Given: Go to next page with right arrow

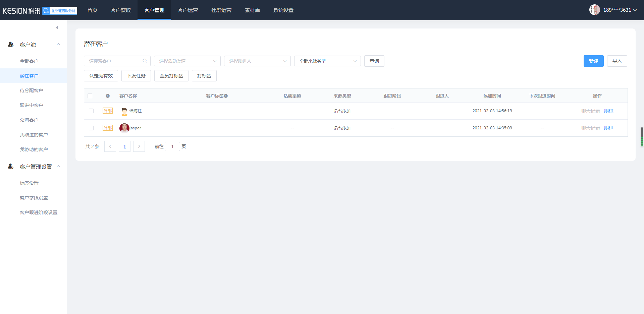Looking at the screenshot, I should click(139, 146).
